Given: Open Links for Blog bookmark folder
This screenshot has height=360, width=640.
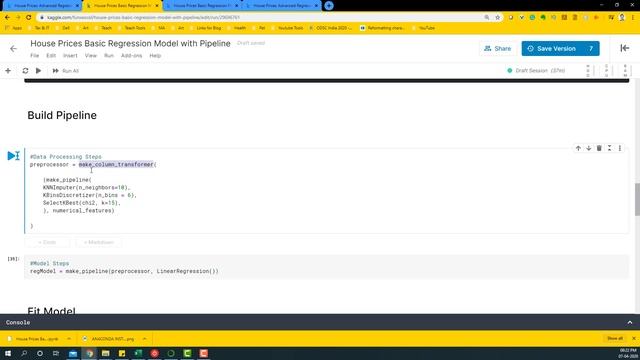Looking at the screenshot, I should (x=205, y=28).
